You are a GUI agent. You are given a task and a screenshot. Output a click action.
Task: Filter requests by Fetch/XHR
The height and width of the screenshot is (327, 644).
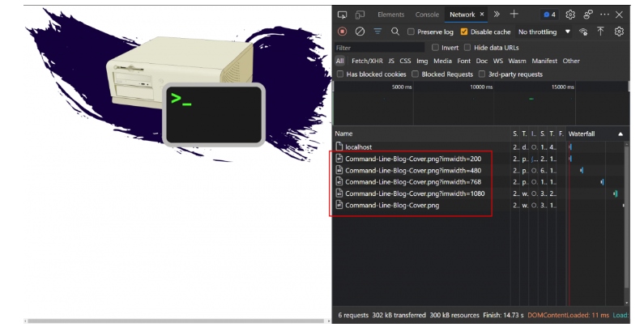click(367, 62)
